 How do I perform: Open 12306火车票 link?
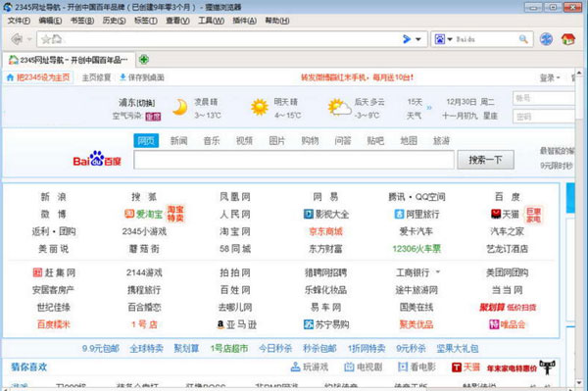[x=416, y=249]
